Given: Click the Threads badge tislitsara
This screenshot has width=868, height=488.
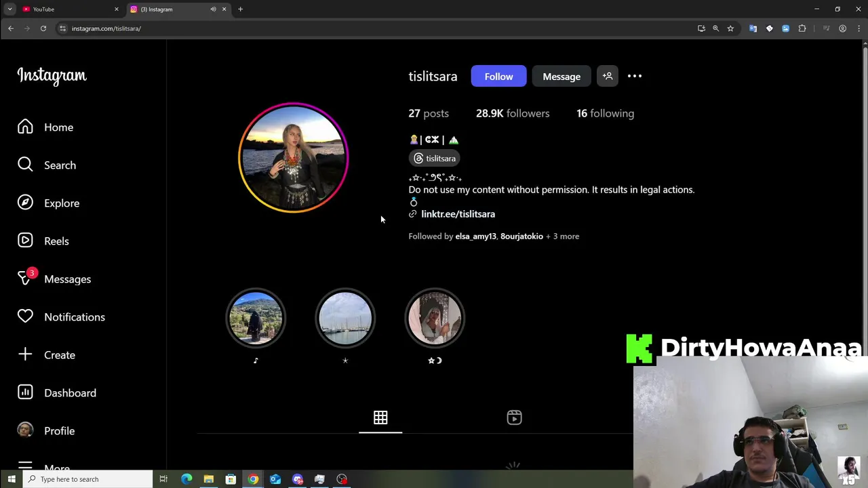Looking at the screenshot, I should click(435, 159).
